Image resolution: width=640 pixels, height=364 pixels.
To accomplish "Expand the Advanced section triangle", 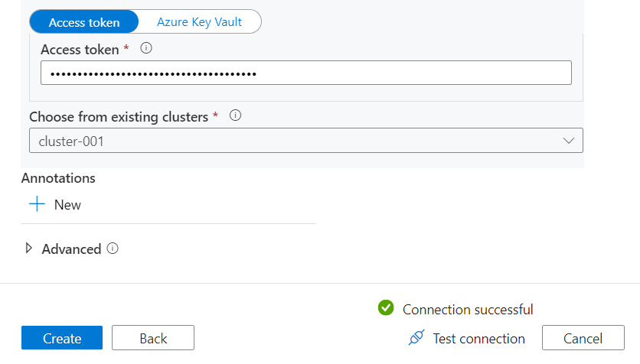I will coord(30,249).
